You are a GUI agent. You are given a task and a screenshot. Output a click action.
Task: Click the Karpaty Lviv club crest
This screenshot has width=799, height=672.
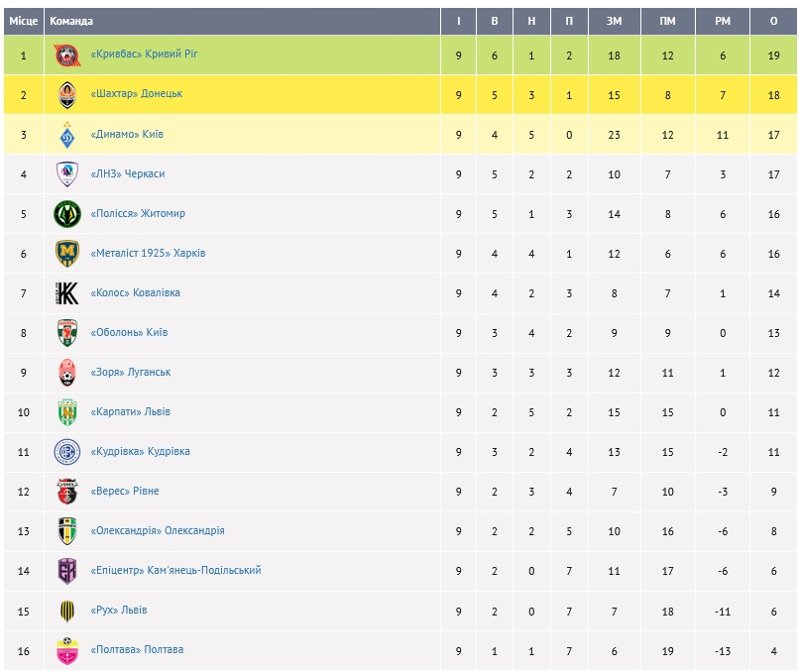tap(66, 412)
